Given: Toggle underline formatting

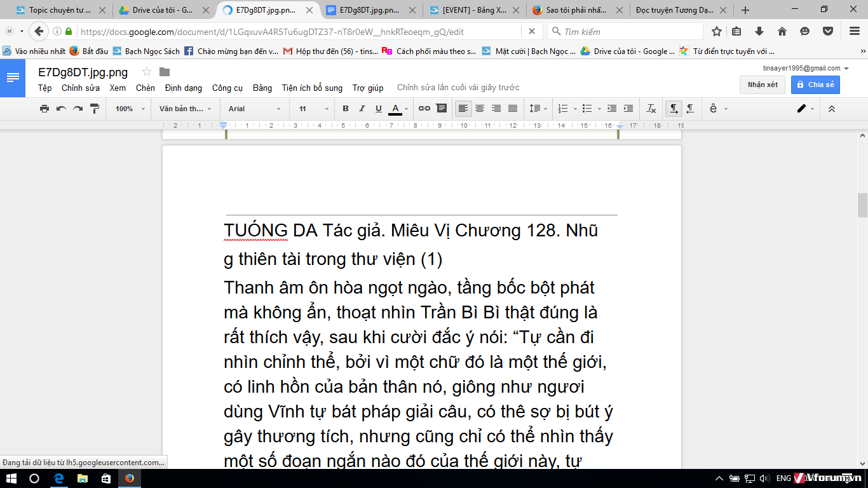Looking at the screenshot, I should pyautogui.click(x=379, y=109).
